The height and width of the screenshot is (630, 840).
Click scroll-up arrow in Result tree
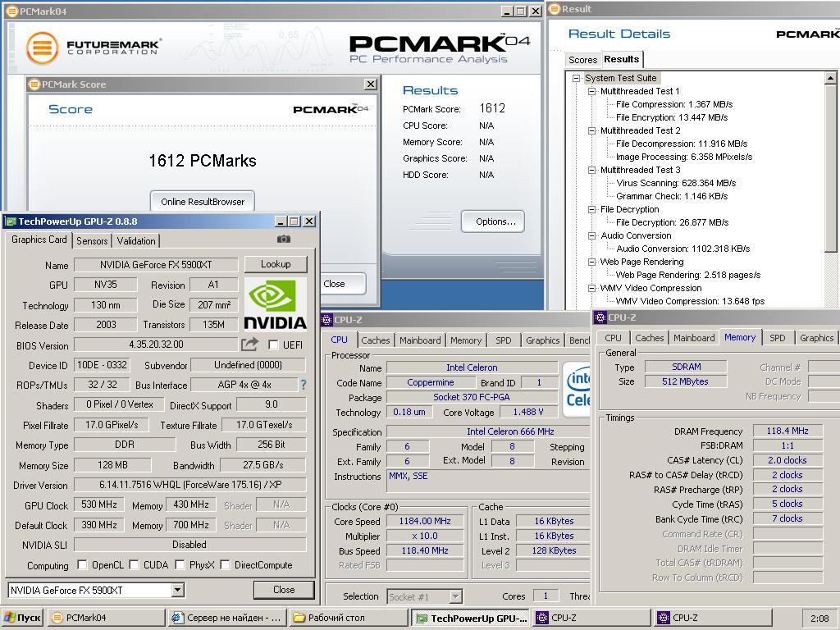point(830,78)
